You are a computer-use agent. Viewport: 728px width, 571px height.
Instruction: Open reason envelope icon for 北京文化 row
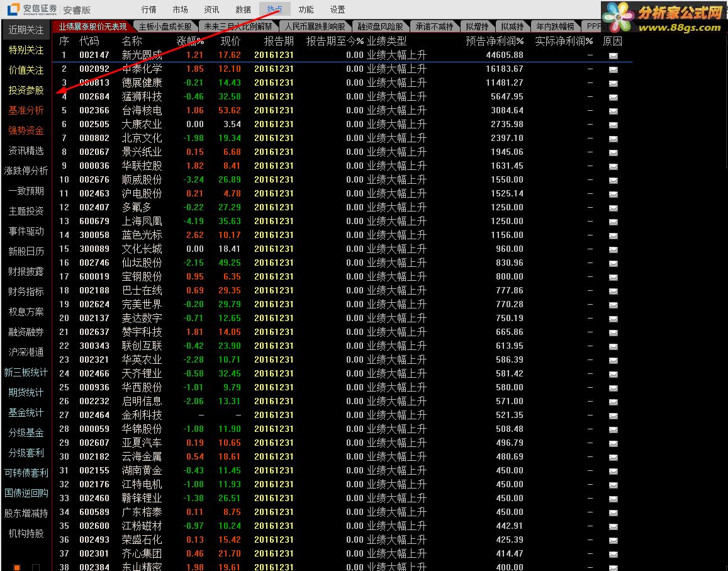click(x=613, y=139)
